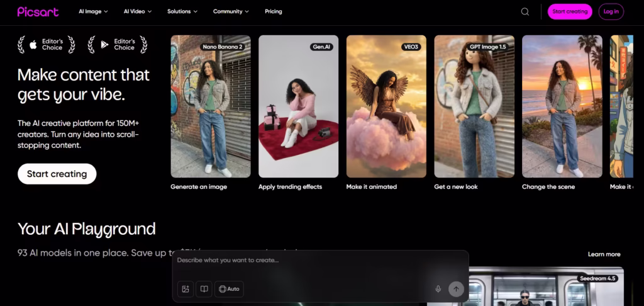Image resolution: width=644 pixels, height=306 pixels.
Task: Open the book icon in prompt box
Action: (x=204, y=289)
